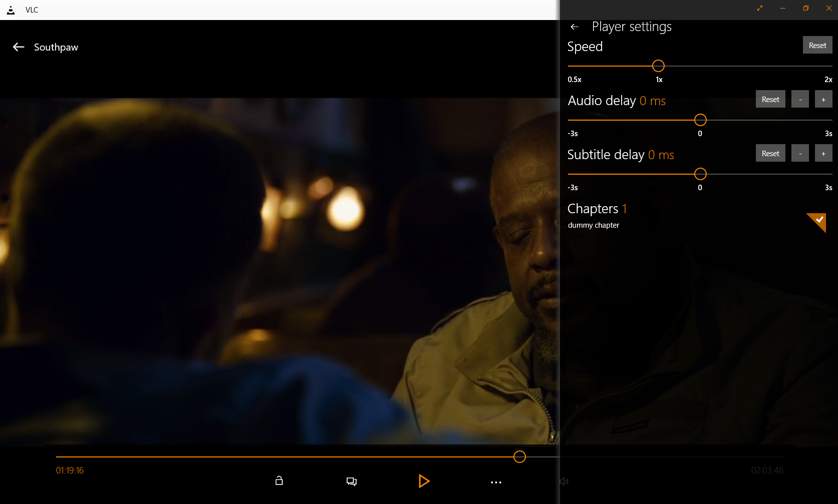This screenshot has width=838, height=504.
Task: Click the 2x label on Speed slider
Action: point(828,80)
